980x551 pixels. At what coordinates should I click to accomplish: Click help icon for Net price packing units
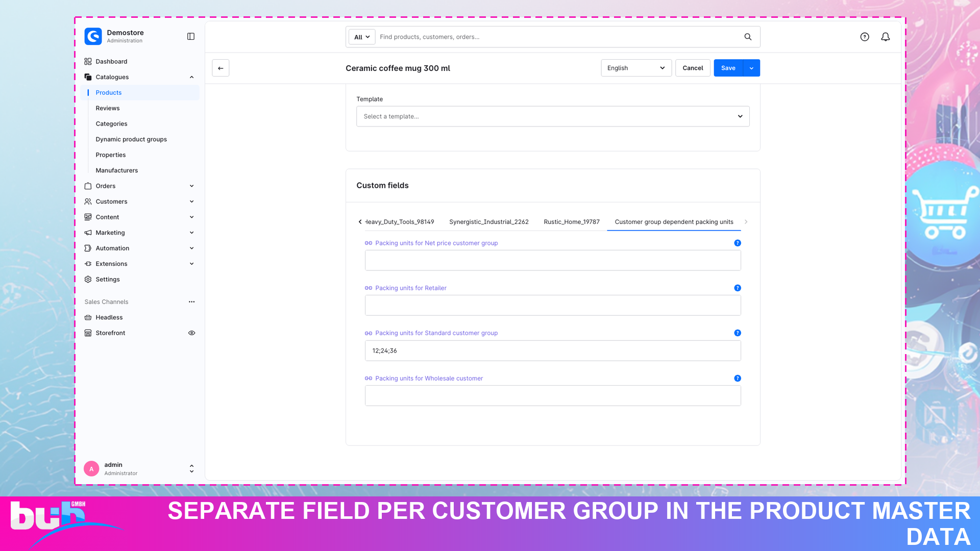[x=738, y=243]
